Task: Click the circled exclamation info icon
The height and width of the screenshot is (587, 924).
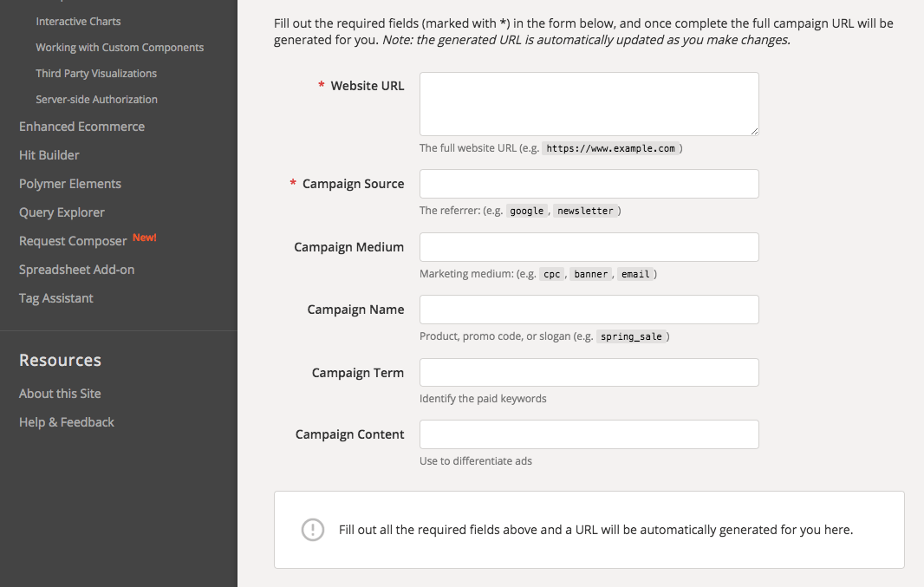Action: coord(313,530)
